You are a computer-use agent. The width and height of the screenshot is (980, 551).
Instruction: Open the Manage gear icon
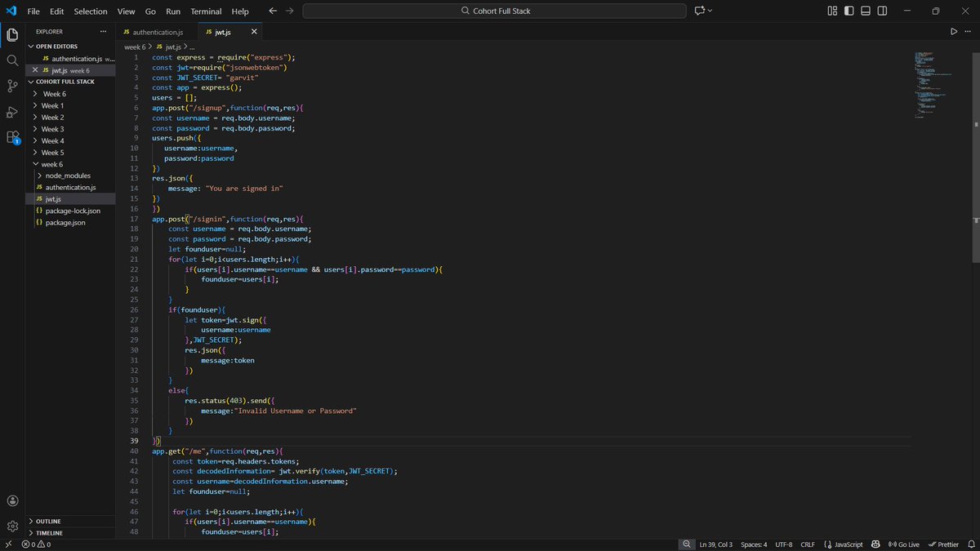[x=12, y=527]
